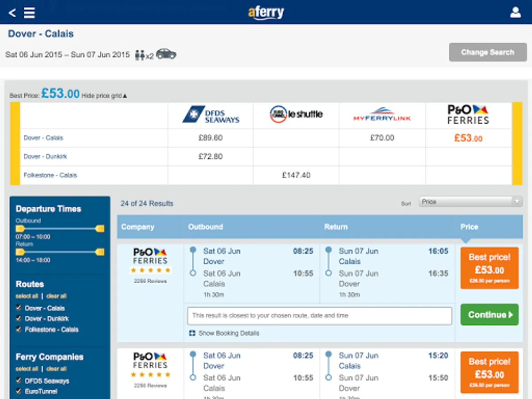Click the MyFerryLink logo
This screenshot has width=532, height=399.
pyautogui.click(x=382, y=114)
